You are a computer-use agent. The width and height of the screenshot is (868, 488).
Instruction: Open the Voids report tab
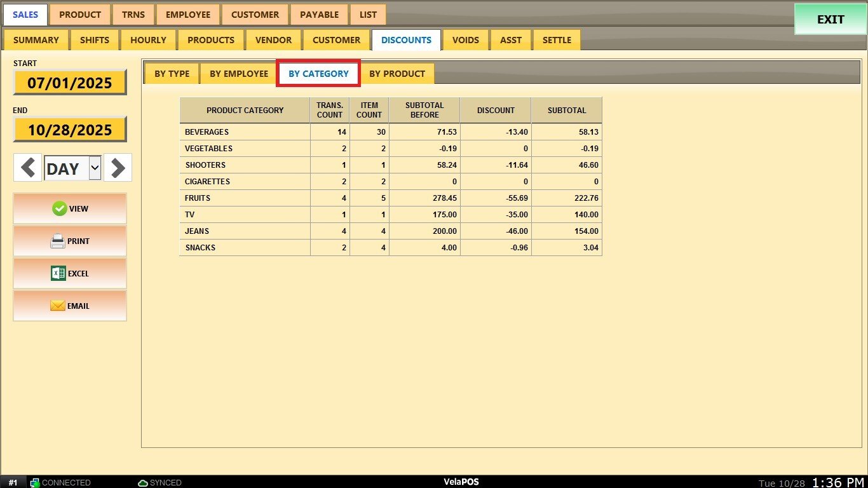(466, 40)
